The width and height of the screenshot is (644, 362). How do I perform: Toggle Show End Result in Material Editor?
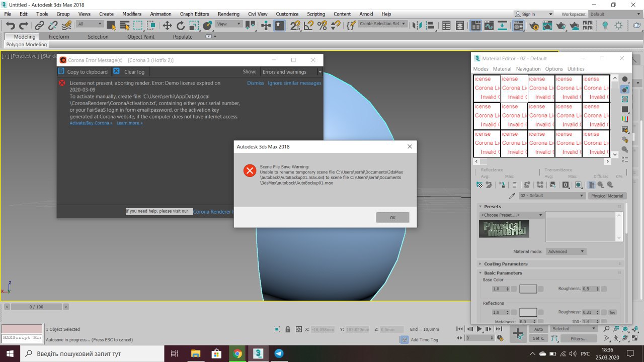(591, 185)
